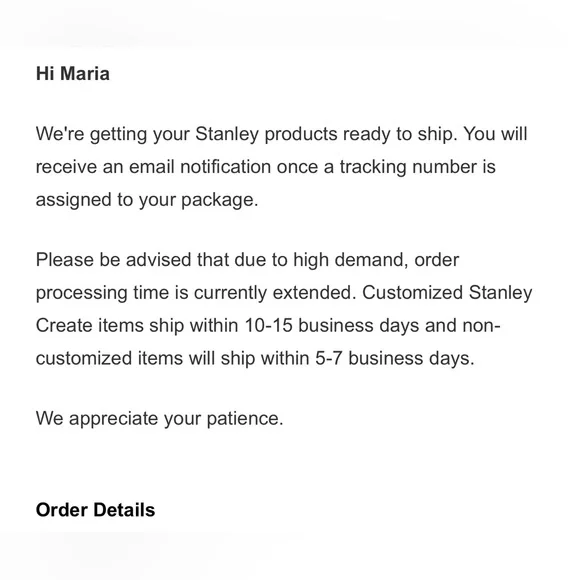Viewport: 580px width, 580px height.
Task: Click the "Hi Maria" greeting
Action: (72, 74)
